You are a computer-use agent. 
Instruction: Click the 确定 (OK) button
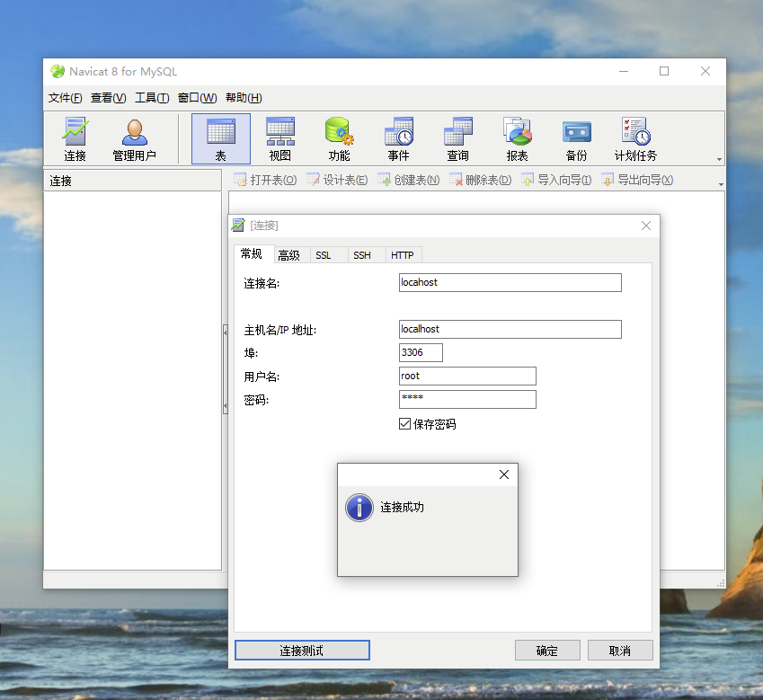click(547, 651)
